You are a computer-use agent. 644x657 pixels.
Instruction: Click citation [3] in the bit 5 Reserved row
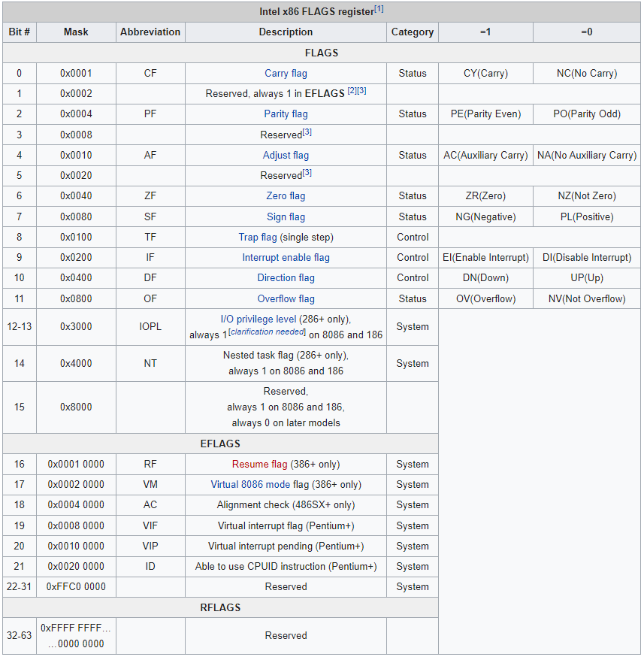click(307, 173)
